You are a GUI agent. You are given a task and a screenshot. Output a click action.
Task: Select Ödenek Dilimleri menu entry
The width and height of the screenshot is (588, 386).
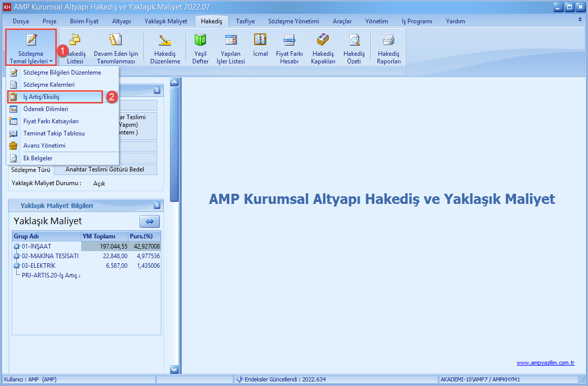coord(62,109)
